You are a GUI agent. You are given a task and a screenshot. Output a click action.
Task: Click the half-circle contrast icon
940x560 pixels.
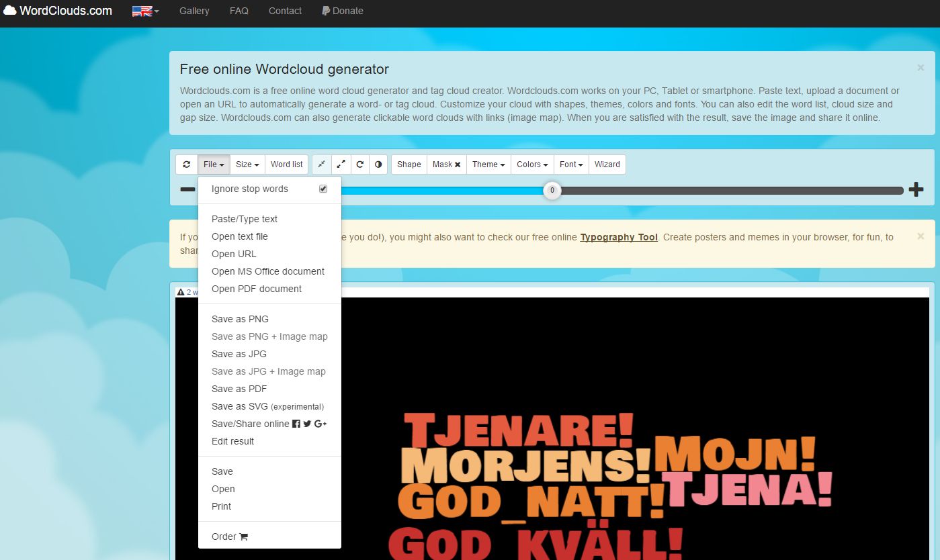378,165
